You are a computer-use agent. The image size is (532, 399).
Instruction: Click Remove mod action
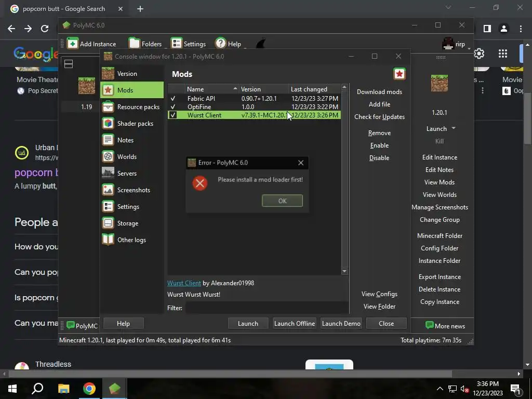(x=379, y=133)
